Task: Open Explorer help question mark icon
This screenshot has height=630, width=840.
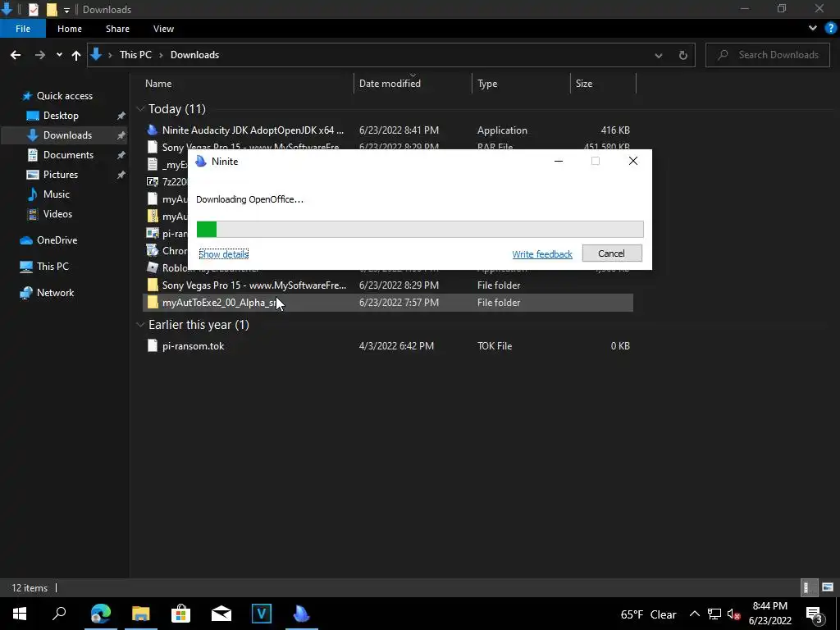Action: click(x=831, y=29)
